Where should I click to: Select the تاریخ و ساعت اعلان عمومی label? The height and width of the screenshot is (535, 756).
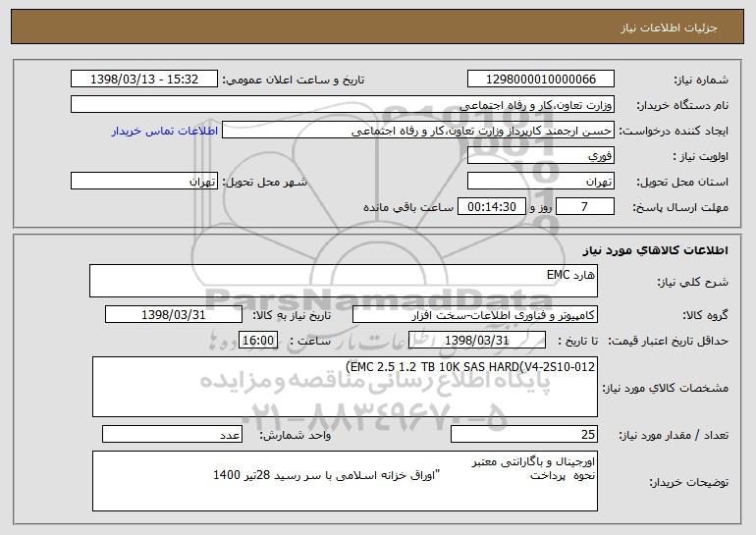[294, 80]
